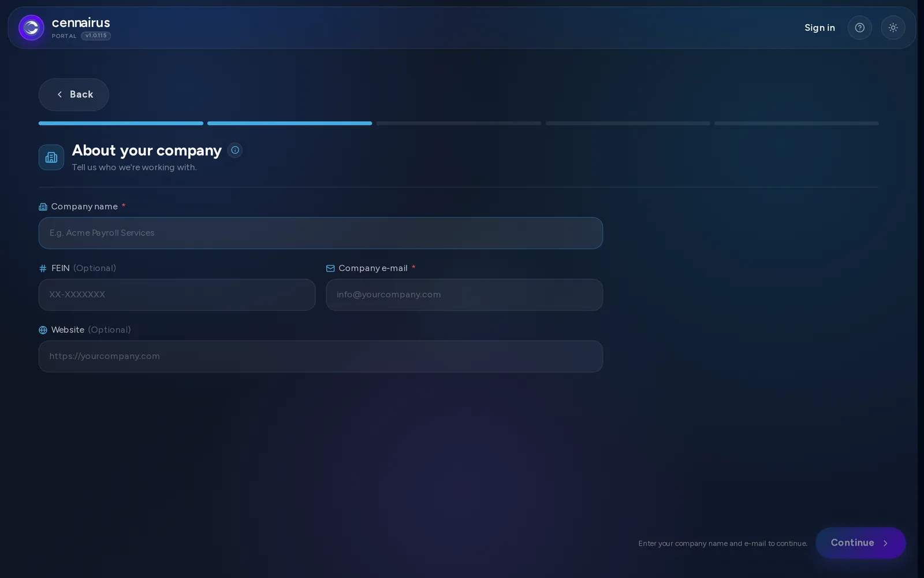Click the envelope icon by Company e-mail

(330, 268)
